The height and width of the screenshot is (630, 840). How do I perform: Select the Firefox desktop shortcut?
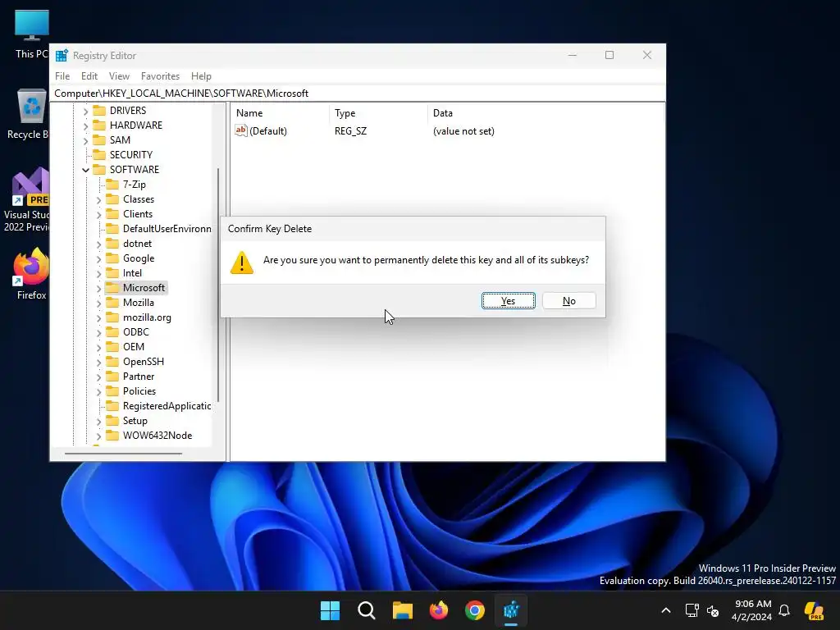[31, 273]
